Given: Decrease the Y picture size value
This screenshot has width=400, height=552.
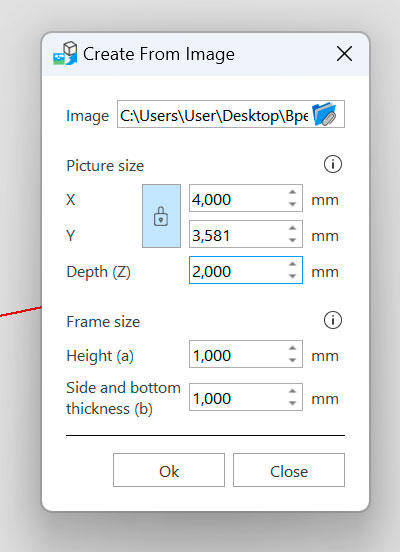Looking at the screenshot, I should pyautogui.click(x=292, y=240).
